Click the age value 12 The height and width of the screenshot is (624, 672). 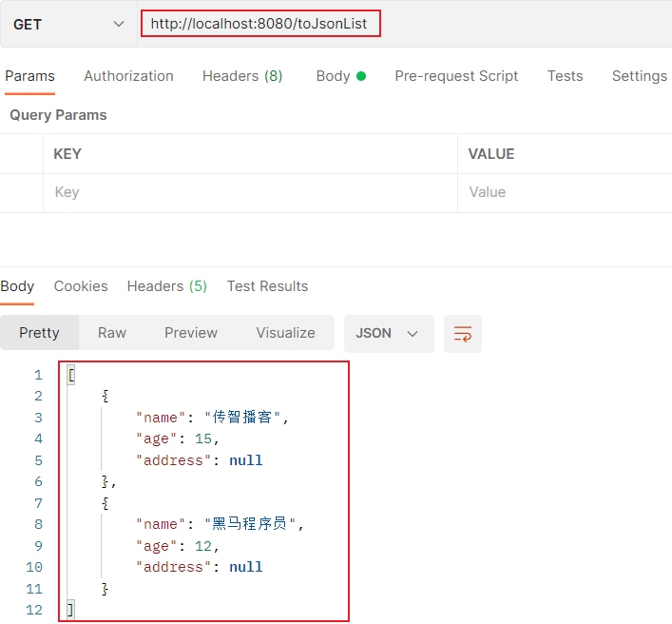tap(203, 546)
